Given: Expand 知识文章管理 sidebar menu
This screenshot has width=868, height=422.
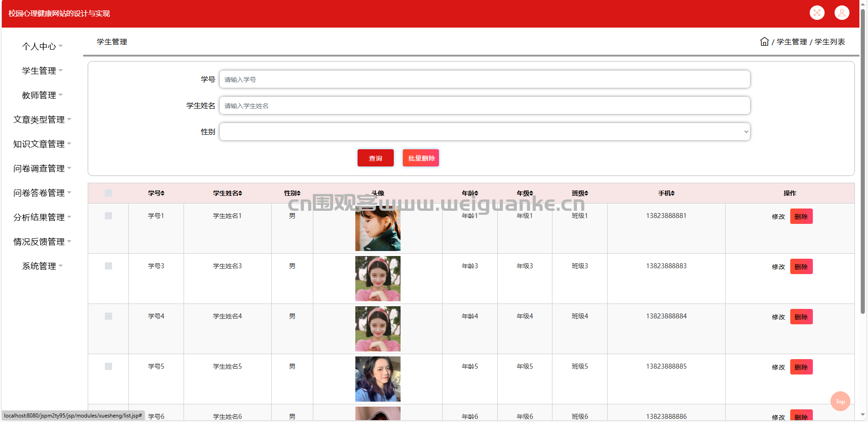Looking at the screenshot, I should click(x=42, y=144).
